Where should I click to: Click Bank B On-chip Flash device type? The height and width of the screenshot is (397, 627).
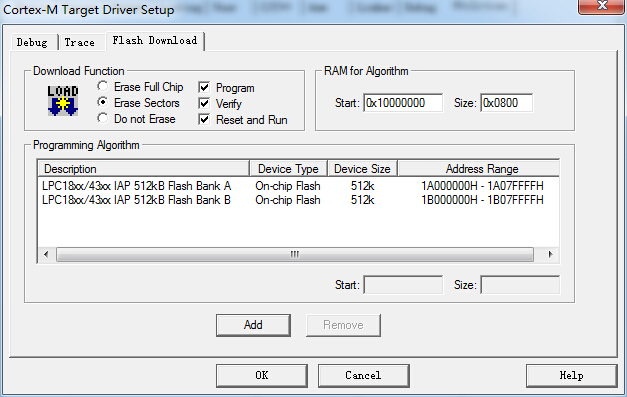pyautogui.click(x=288, y=200)
